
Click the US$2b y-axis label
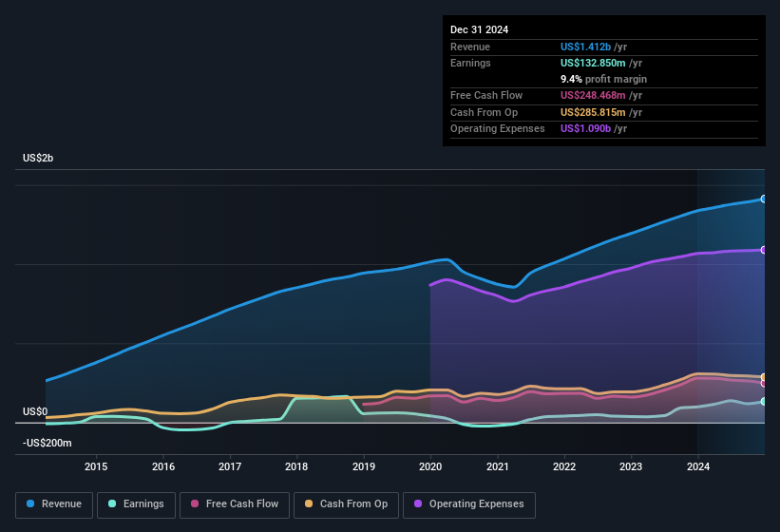point(38,158)
